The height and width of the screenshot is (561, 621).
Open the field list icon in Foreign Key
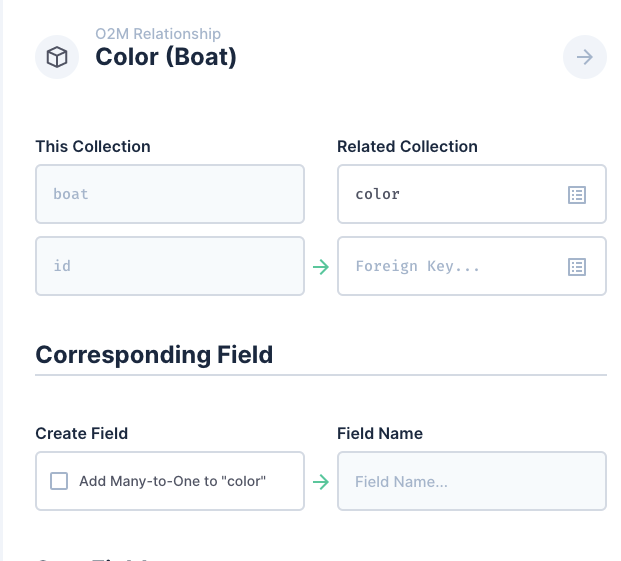(x=577, y=267)
